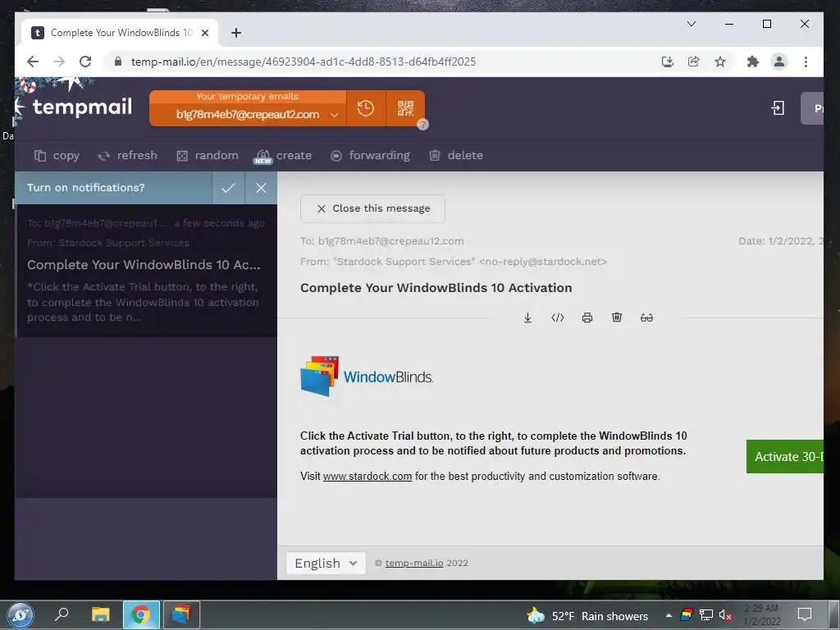Screen dimensions: 840x630
Task: Expand the English language dropdown
Action: click(x=326, y=563)
